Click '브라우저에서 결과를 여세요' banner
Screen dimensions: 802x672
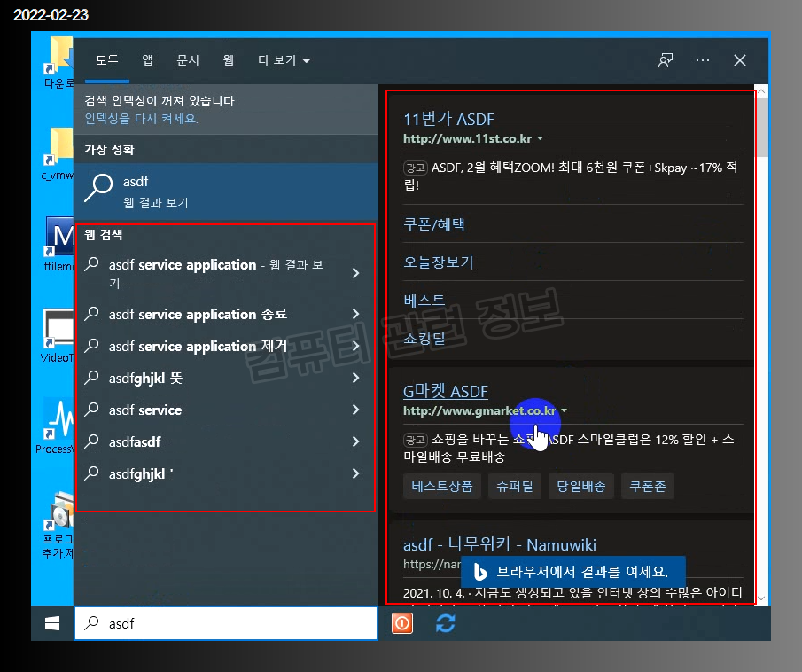[572, 572]
